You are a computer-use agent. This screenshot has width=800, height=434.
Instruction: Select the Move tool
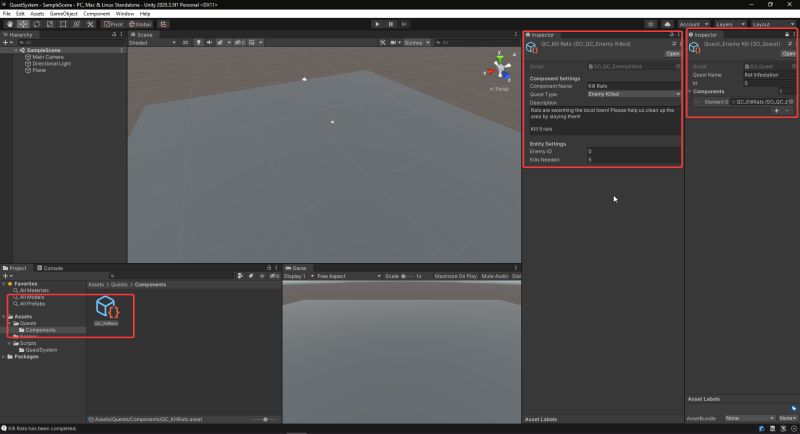[x=23, y=24]
